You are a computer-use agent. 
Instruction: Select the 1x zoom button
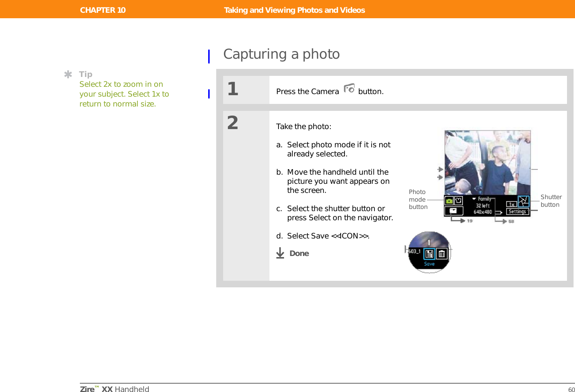[x=512, y=204]
